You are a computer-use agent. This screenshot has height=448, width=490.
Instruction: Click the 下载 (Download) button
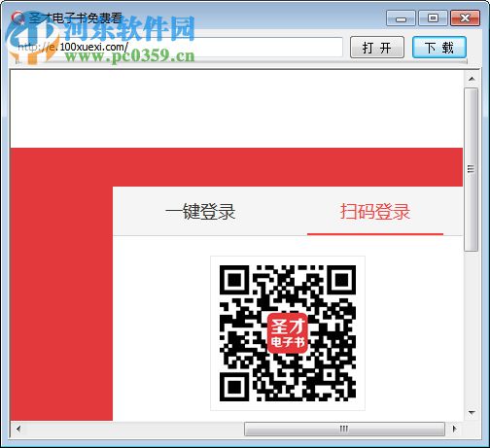click(439, 48)
